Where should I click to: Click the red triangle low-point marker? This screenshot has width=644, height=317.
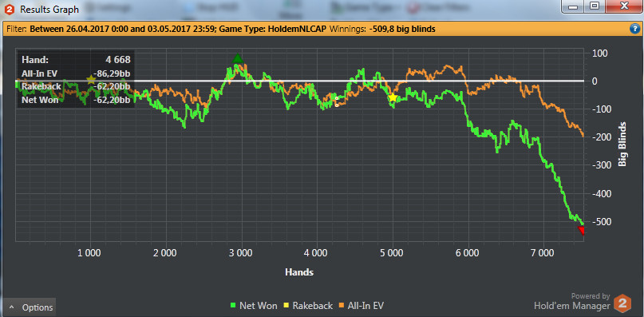[581, 230]
